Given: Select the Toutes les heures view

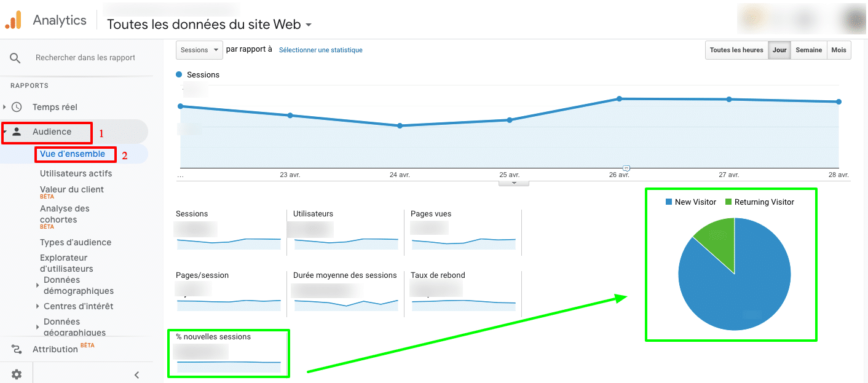Looking at the screenshot, I should (736, 50).
